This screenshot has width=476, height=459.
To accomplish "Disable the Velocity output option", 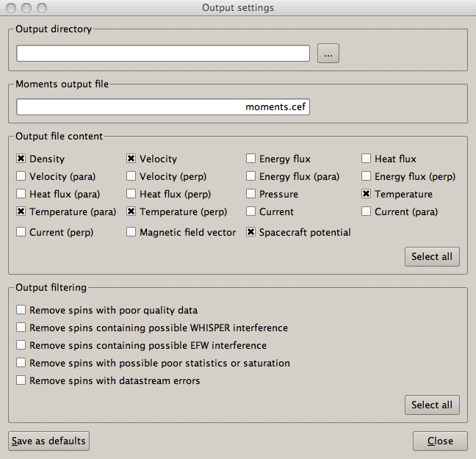I will tap(131, 159).
